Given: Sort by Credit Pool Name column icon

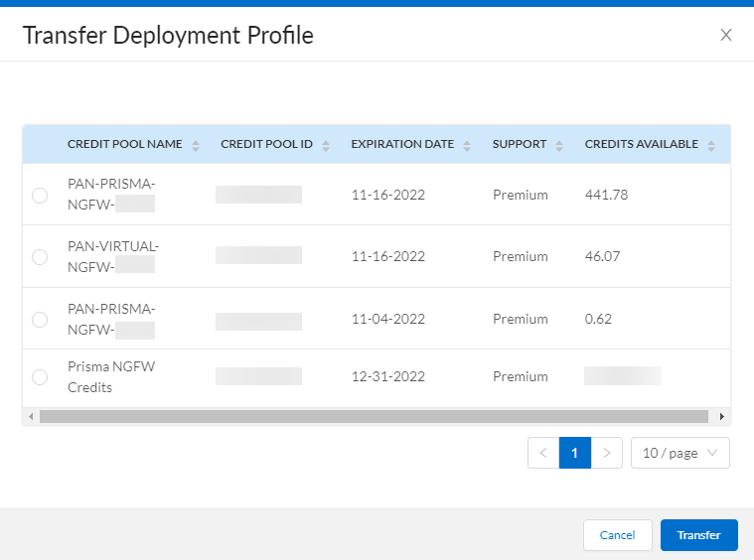Looking at the screenshot, I should [196, 145].
